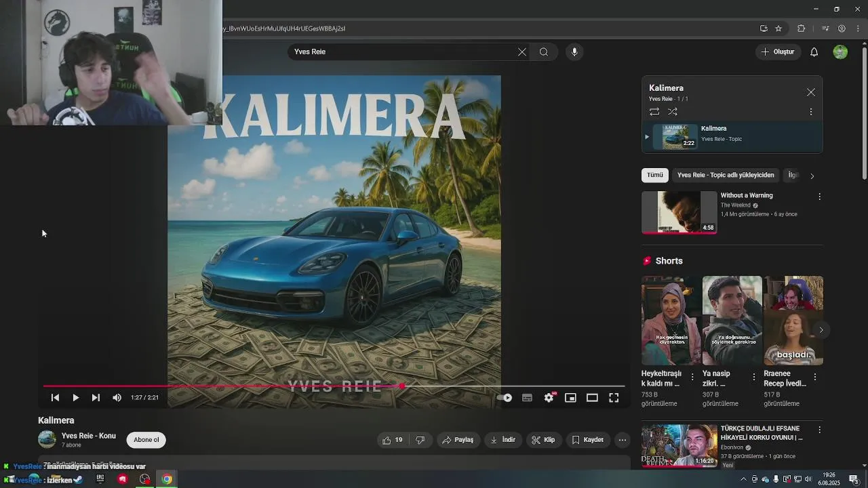Click Abone ol subscribe button
The image size is (868, 488).
pyautogui.click(x=146, y=440)
